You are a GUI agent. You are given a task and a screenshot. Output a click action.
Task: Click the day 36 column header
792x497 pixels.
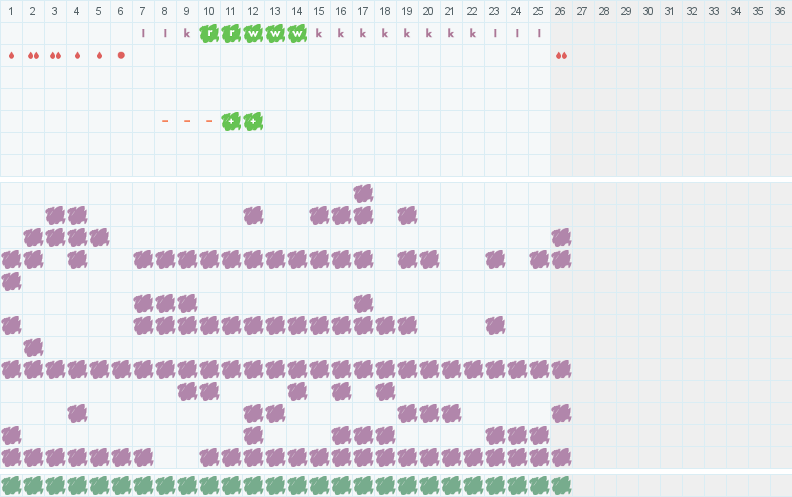(780, 11)
